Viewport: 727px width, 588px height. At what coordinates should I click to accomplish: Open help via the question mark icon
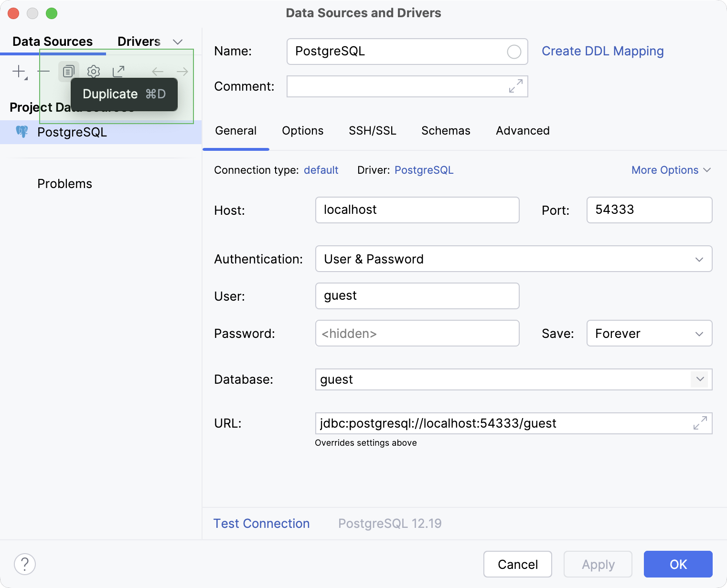25,564
